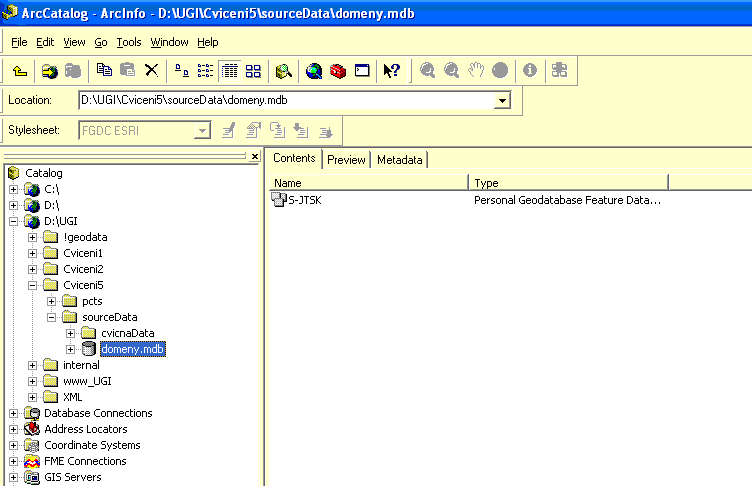Click the Export Metadata icon
The width and height of the screenshot is (752, 486).
tap(326, 131)
